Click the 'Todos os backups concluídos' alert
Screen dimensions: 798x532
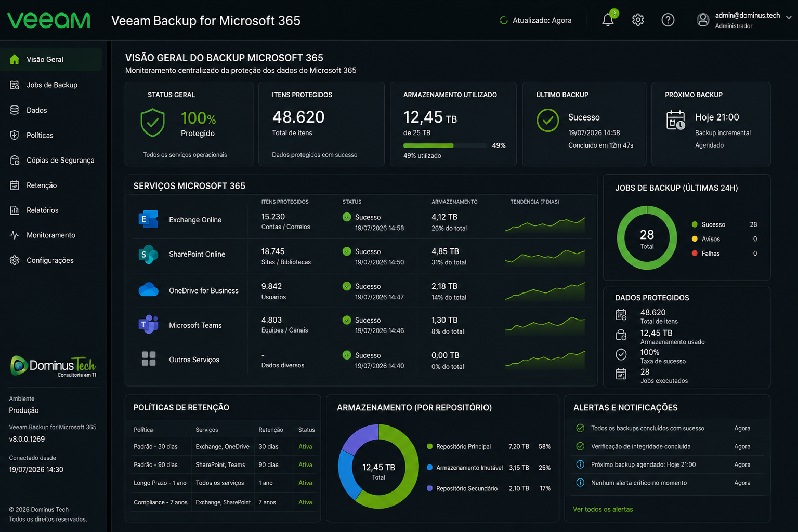(666, 428)
